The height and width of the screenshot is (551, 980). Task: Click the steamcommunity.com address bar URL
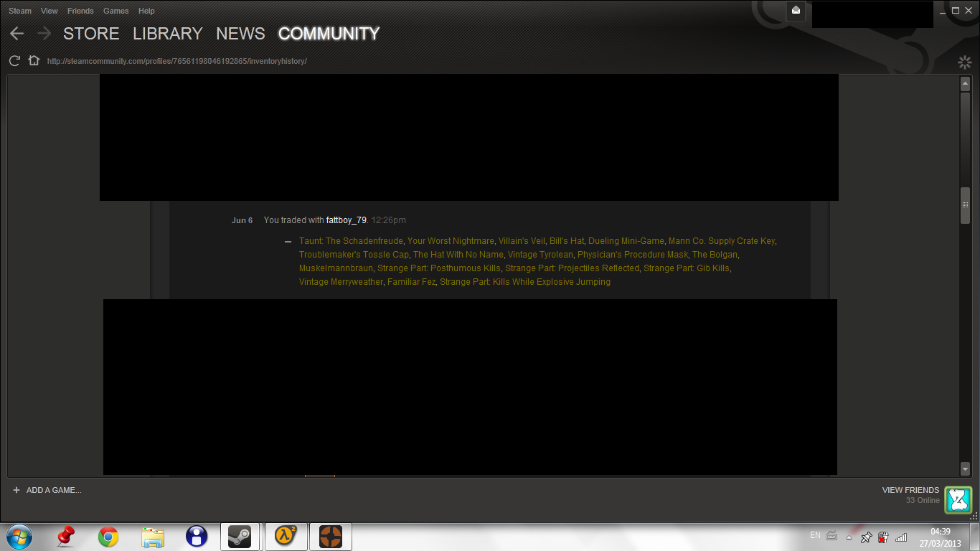[x=177, y=62]
